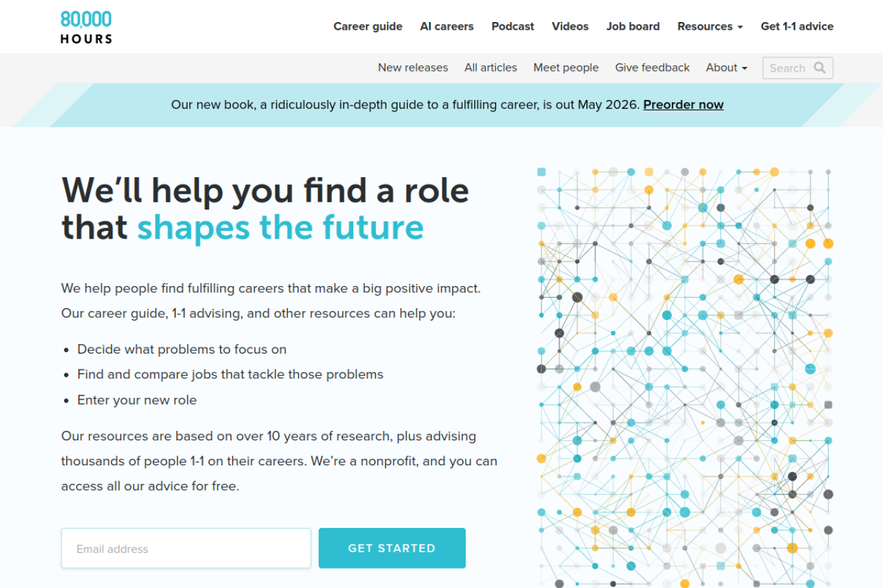
Task: Open the Meet people link
Action: click(566, 68)
